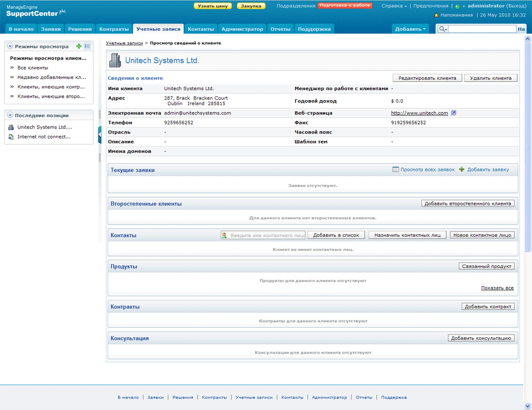The height and width of the screenshot is (410, 532).
Task: Select the Учетные записи tab
Action: [159, 29]
